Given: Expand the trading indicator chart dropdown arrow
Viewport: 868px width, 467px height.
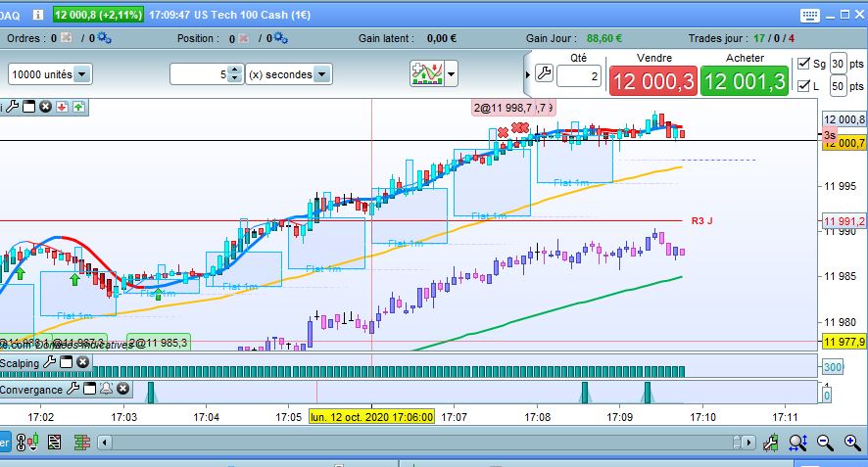Looking at the screenshot, I should coord(452,73).
